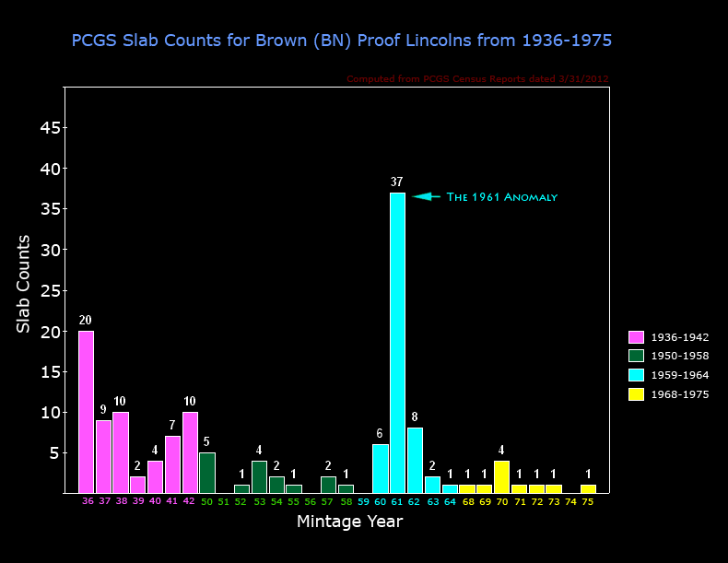Select the green 1953 bar with count 4

pyautogui.click(x=259, y=477)
